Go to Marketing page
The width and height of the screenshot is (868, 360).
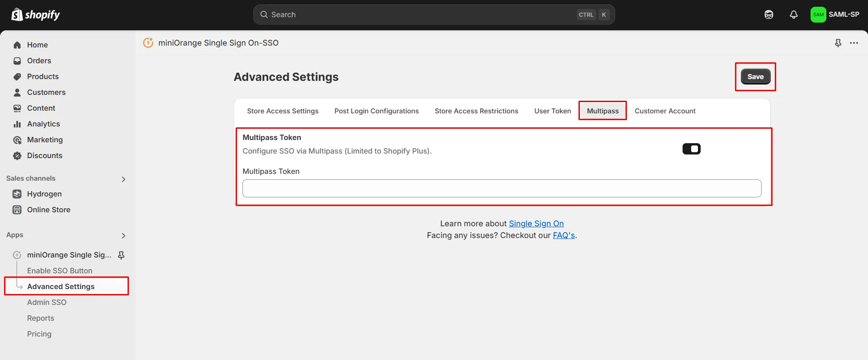pos(45,140)
